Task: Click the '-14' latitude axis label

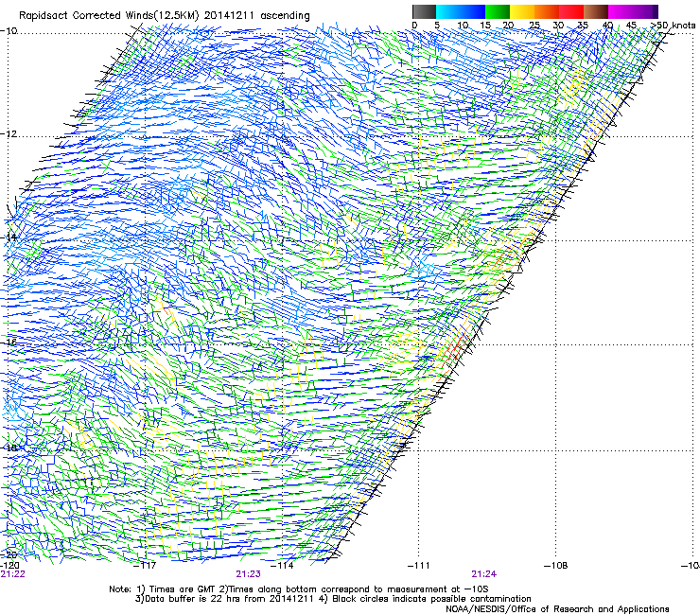Action: 9,237
